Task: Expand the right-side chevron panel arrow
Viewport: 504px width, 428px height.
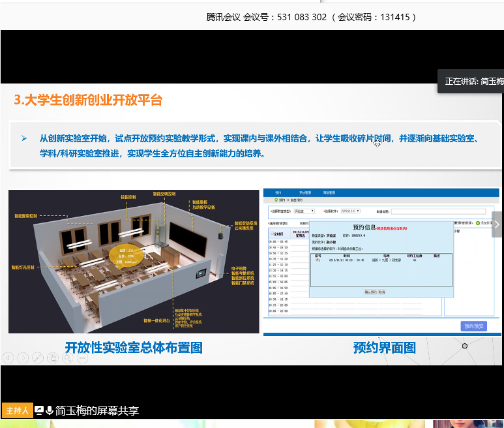Action: (497, 224)
